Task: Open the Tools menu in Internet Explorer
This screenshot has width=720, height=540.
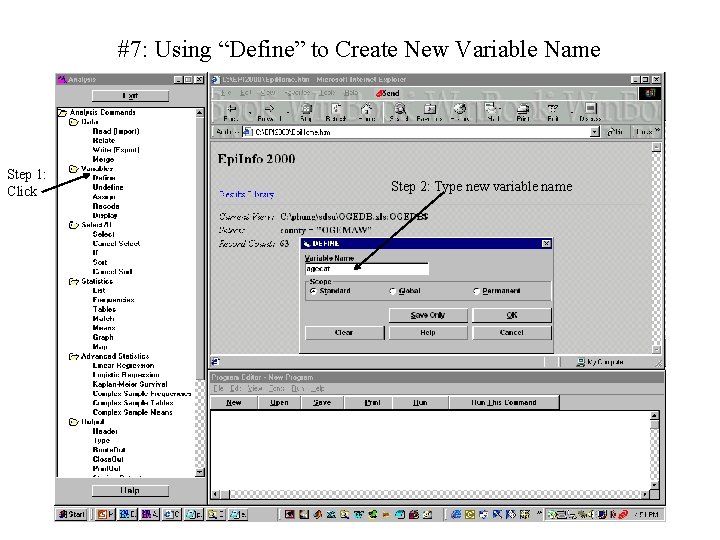Action: pyautogui.click(x=327, y=93)
